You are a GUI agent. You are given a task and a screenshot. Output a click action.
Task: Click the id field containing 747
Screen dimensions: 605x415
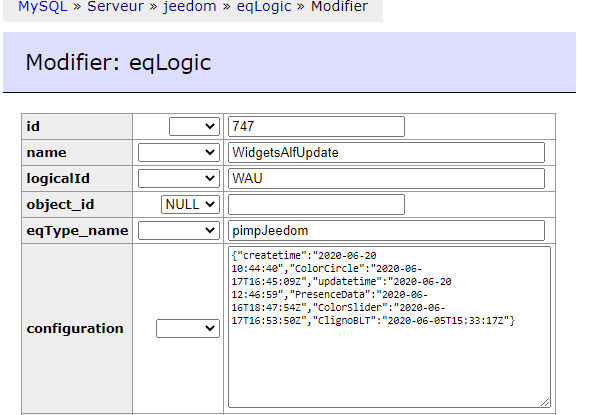click(x=316, y=127)
